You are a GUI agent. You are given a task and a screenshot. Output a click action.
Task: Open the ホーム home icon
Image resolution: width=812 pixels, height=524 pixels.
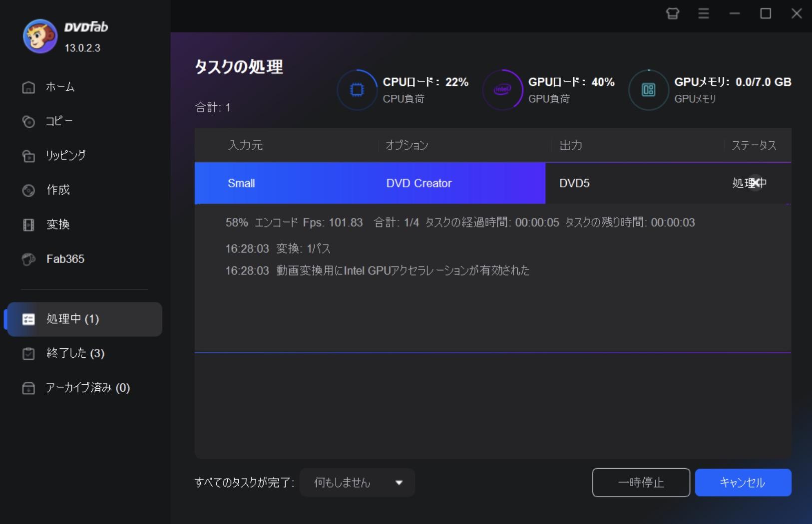28,87
